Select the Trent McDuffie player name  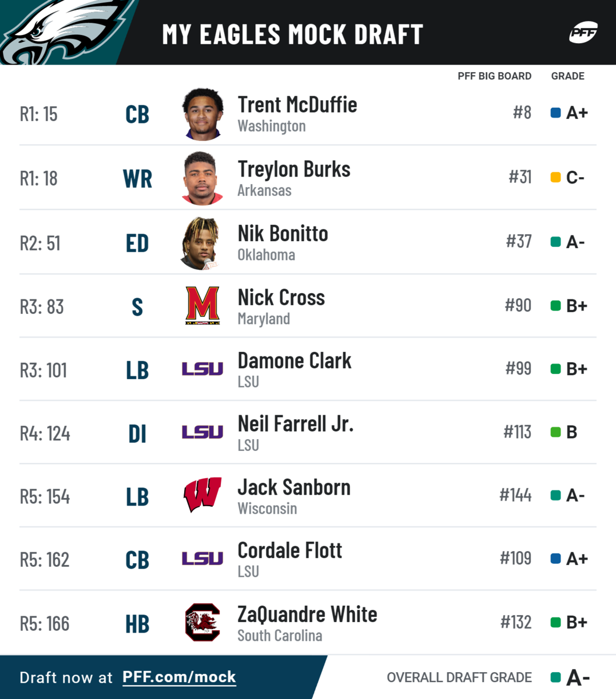click(297, 105)
